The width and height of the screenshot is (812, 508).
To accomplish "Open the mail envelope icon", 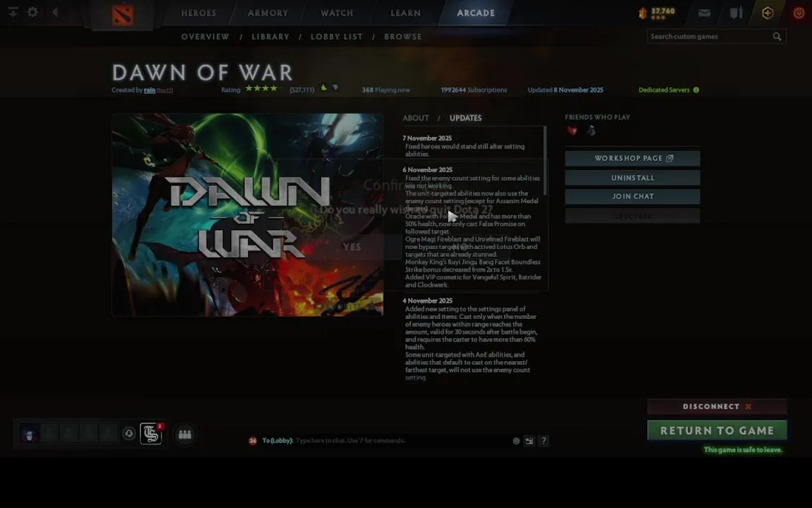I will (x=704, y=13).
